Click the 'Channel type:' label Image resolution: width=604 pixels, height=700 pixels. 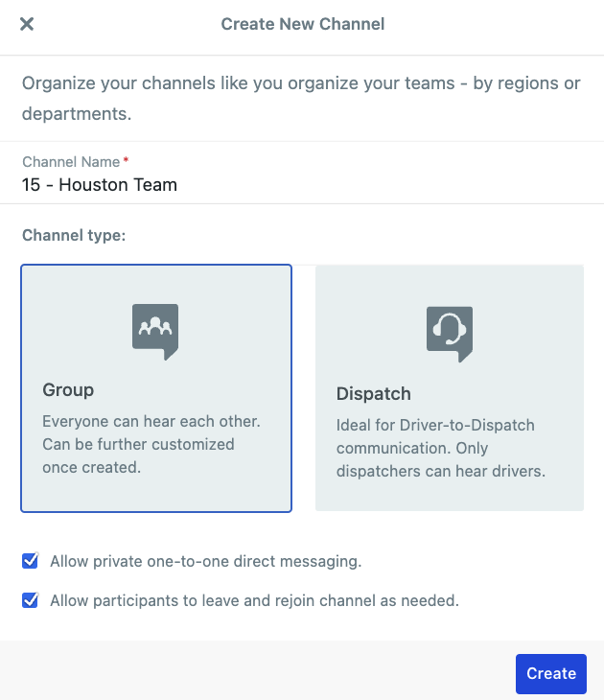(74, 235)
